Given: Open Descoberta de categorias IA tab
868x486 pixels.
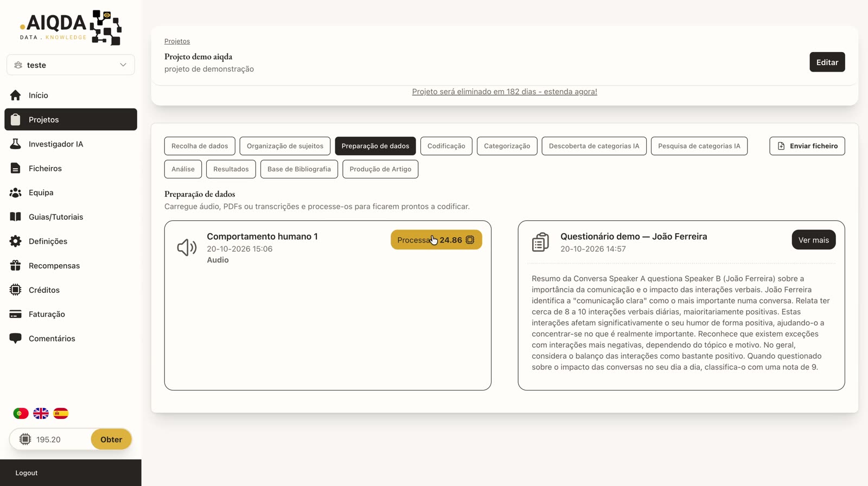Looking at the screenshot, I should pos(594,146).
